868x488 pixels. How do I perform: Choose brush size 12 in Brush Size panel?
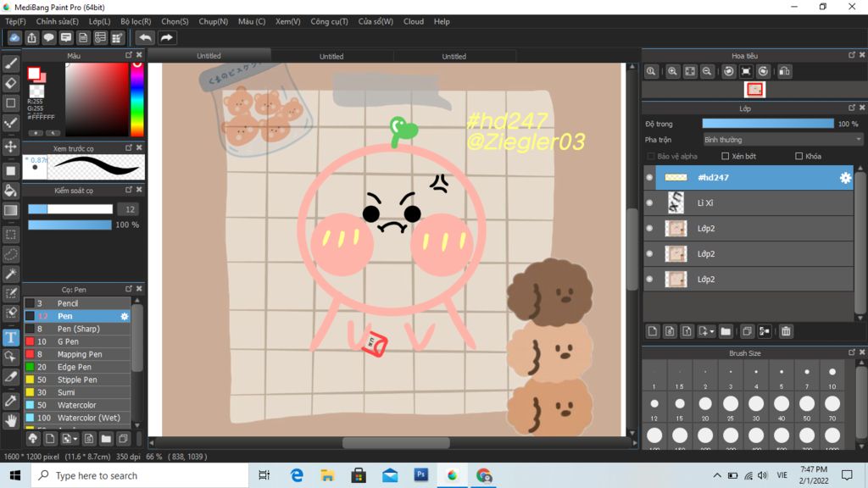[654, 408]
